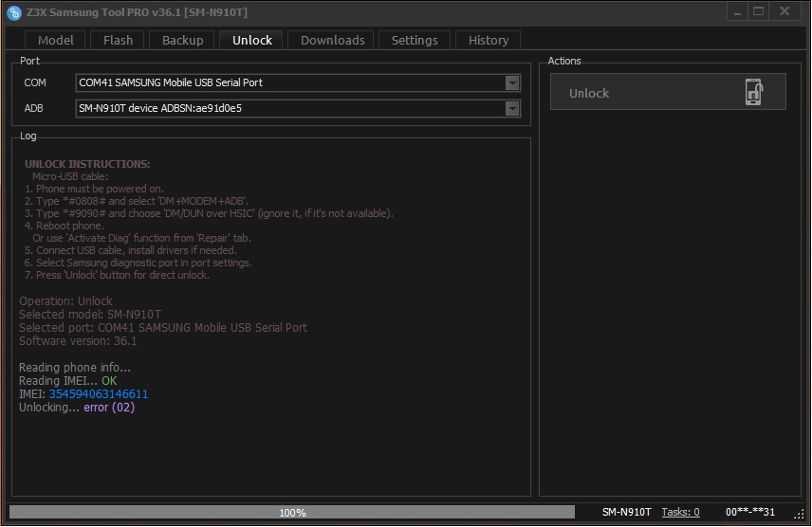
Task: Click the Z3X app logo icon
Action: [14, 12]
